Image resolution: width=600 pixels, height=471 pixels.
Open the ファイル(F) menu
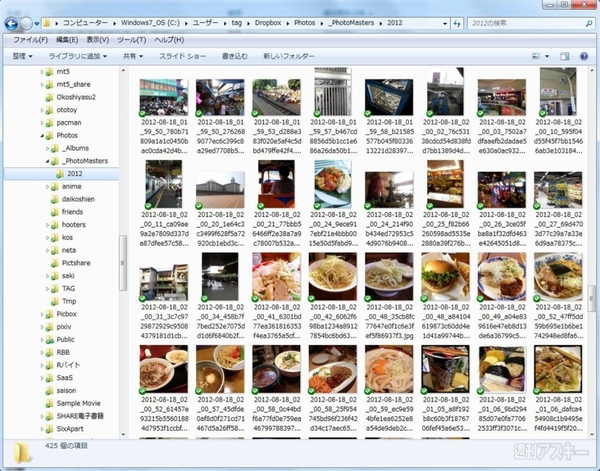[x=30, y=39]
